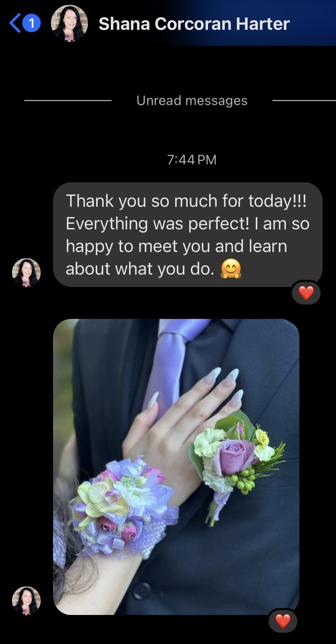Tap the "Everything was perfect!" text line

[157, 224]
